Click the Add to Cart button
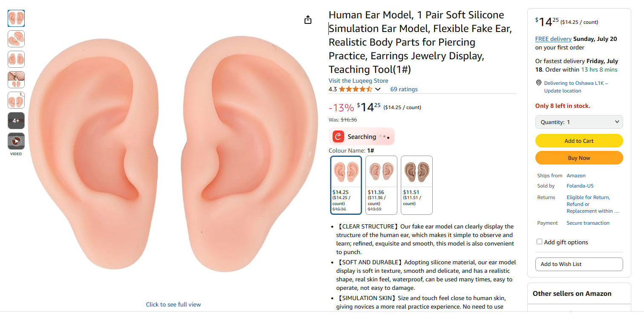 [x=579, y=141]
